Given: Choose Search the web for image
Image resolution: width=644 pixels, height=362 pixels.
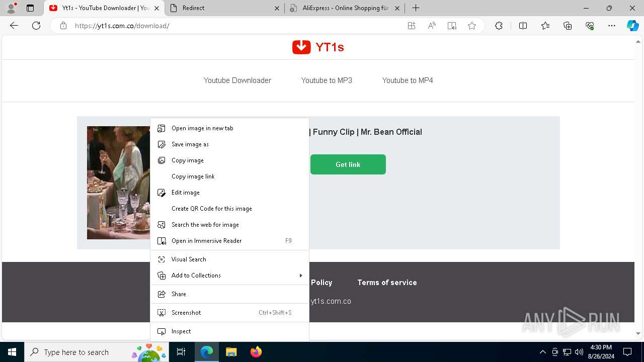Looking at the screenshot, I should click(229, 225).
